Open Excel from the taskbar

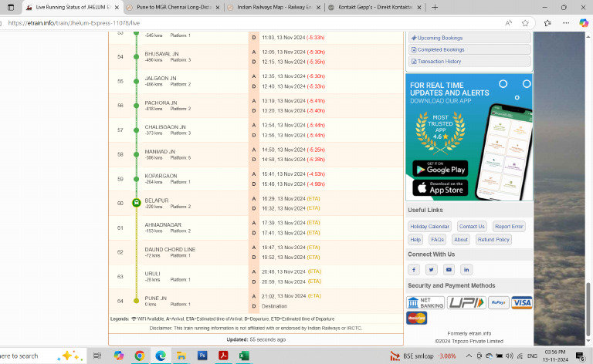pos(244,356)
